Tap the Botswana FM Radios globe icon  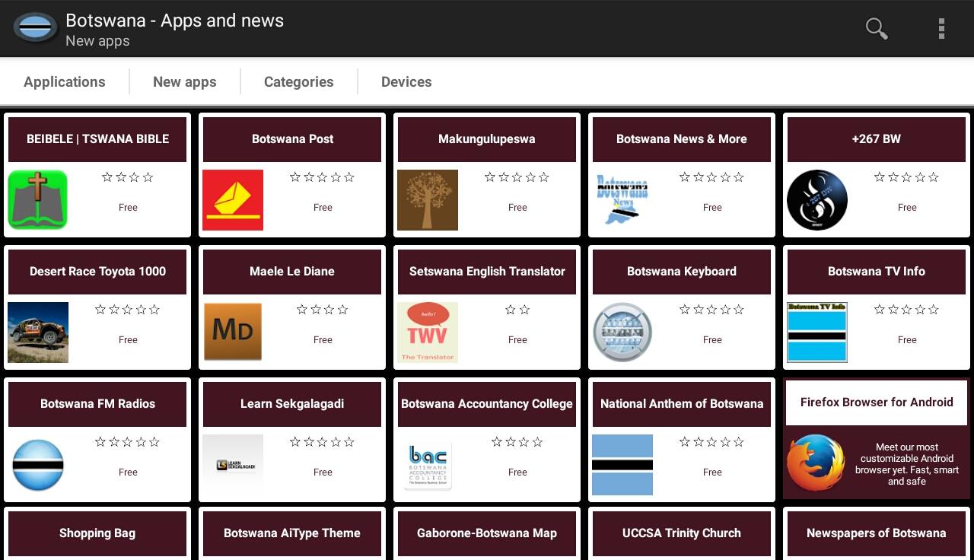(38, 465)
